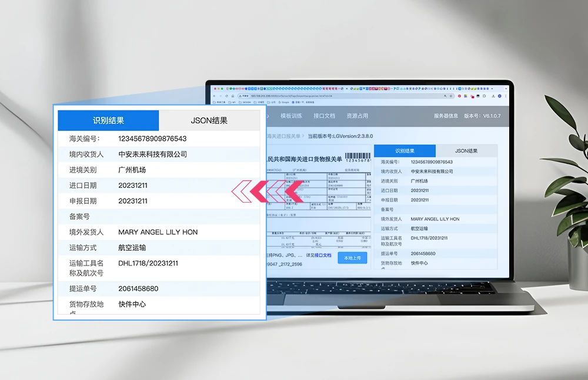Click browser home icon on laptop
This screenshot has width=588, height=380.
point(232,96)
